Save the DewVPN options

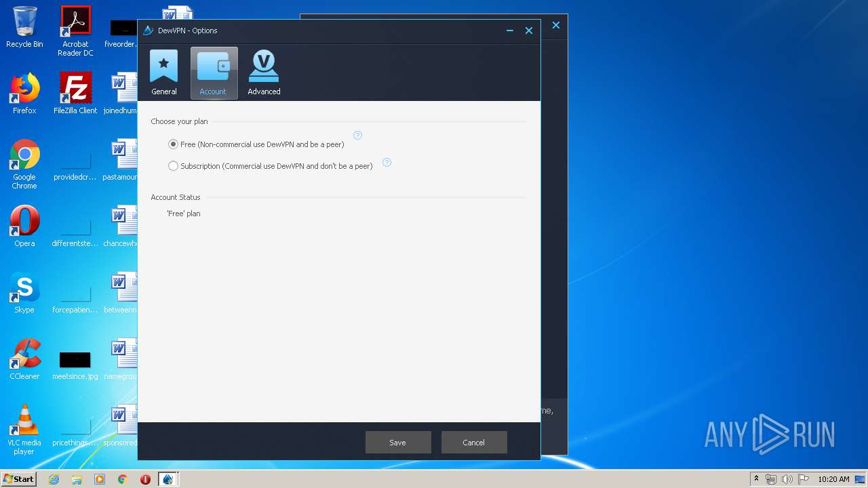click(x=398, y=443)
